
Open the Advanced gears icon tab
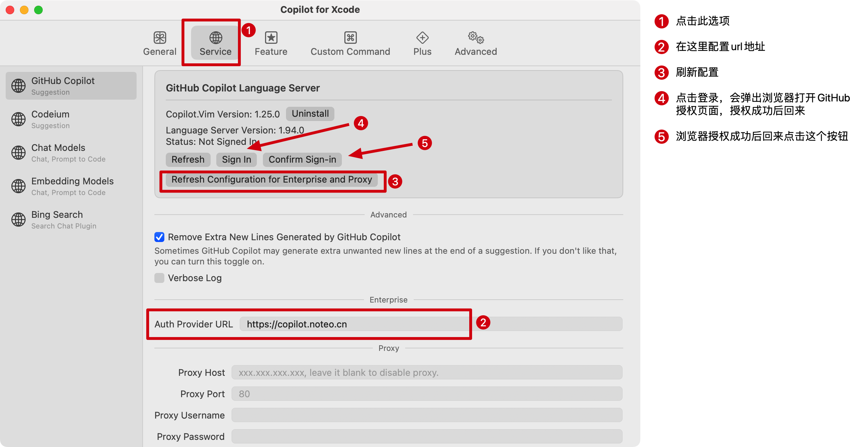tap(476, 37)
